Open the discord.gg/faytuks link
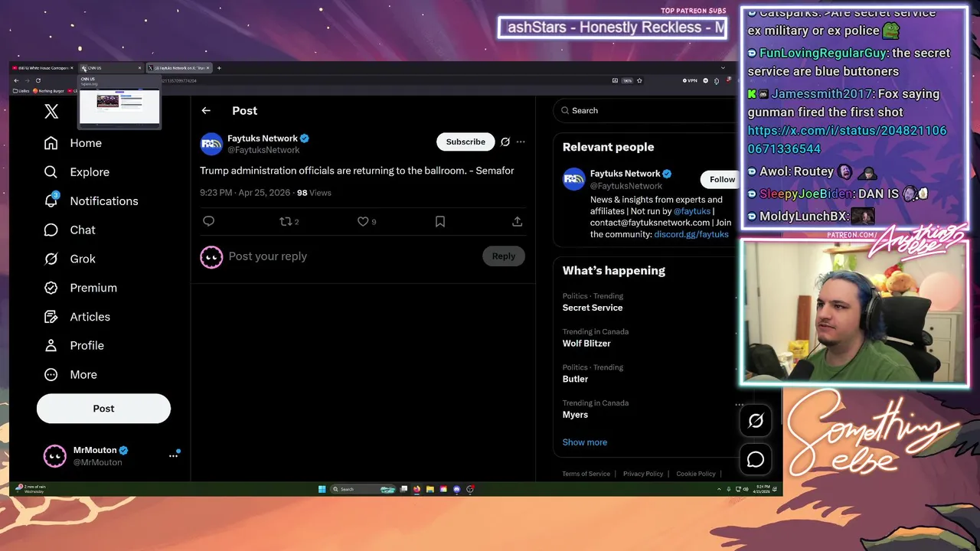The image size is (980, 551). pos(691,234)
